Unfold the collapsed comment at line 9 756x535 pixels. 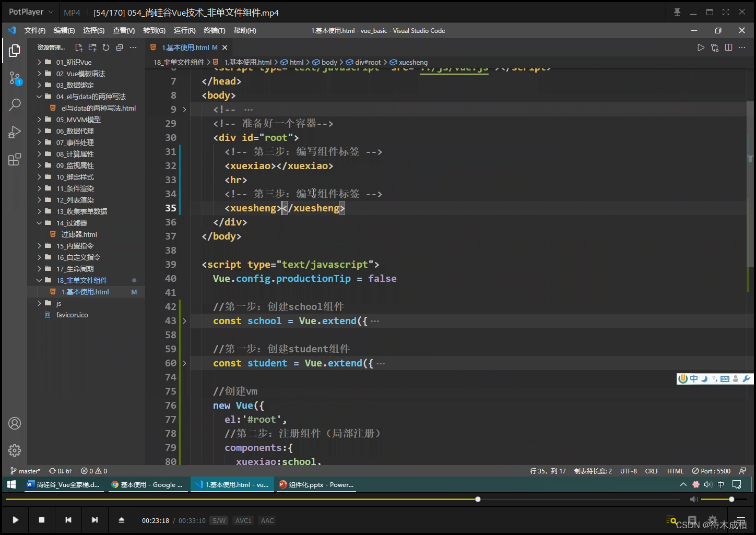point(184,110)
